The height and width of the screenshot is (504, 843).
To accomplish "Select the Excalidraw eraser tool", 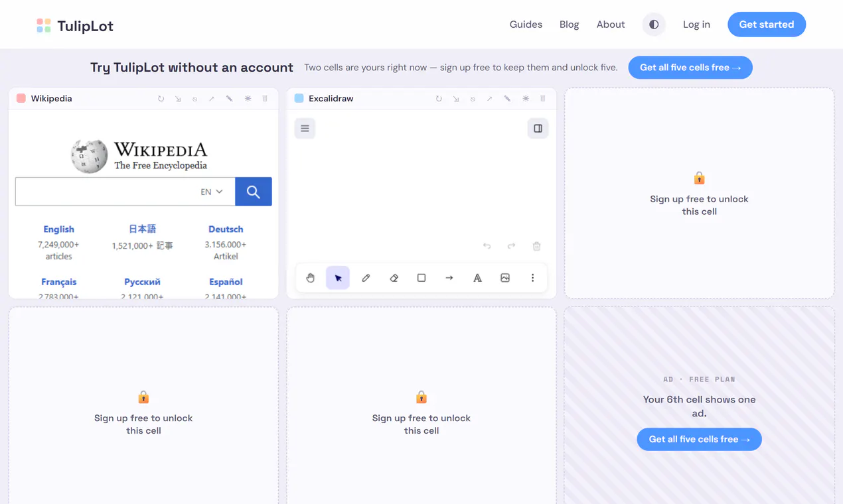I will coord(394,278).
